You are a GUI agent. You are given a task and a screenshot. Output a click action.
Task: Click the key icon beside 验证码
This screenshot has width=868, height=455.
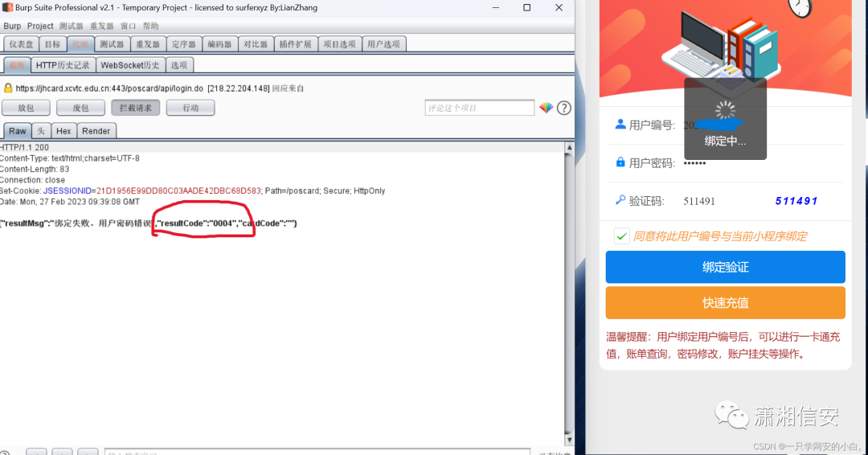pyautogui.click(x=620, y=200)
